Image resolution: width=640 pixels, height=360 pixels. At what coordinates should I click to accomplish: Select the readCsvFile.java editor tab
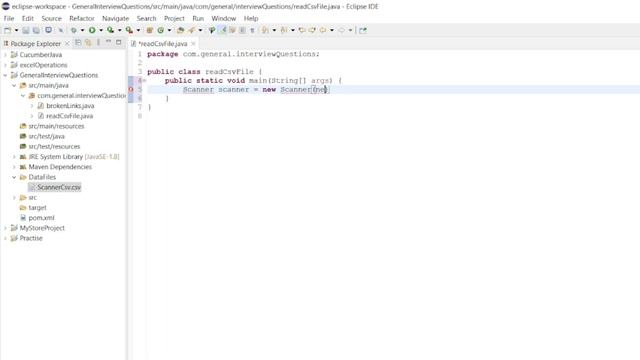(163, 44)
